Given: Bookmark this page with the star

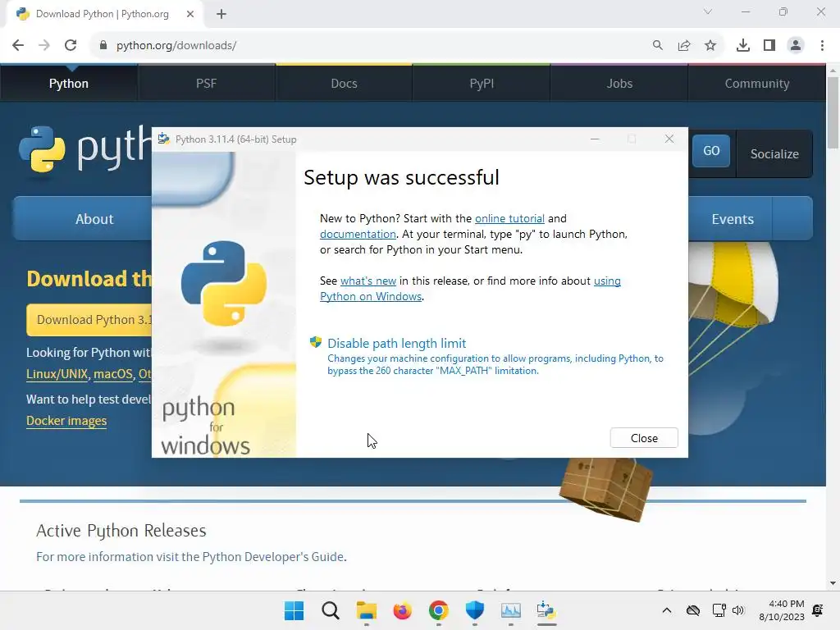Looking at the screenshot, I should click(710, 46).
